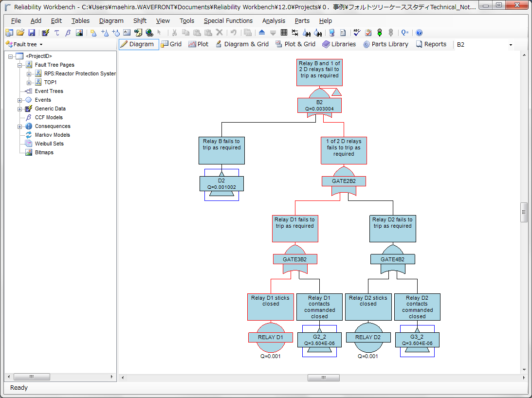The image size is (532, 398).
Task: Click the arrows tab-order toolbar icon
Action: pyautogui.click(x=295, y=33)
